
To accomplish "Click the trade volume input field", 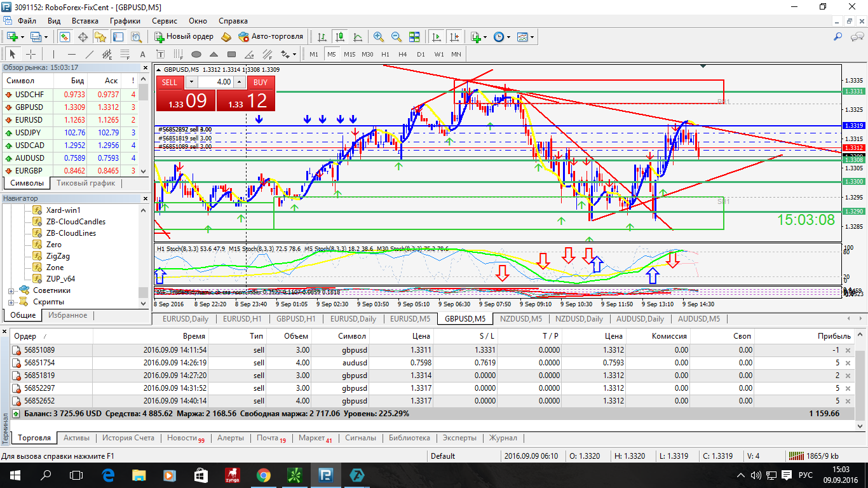I will click(x=216, y=82).
